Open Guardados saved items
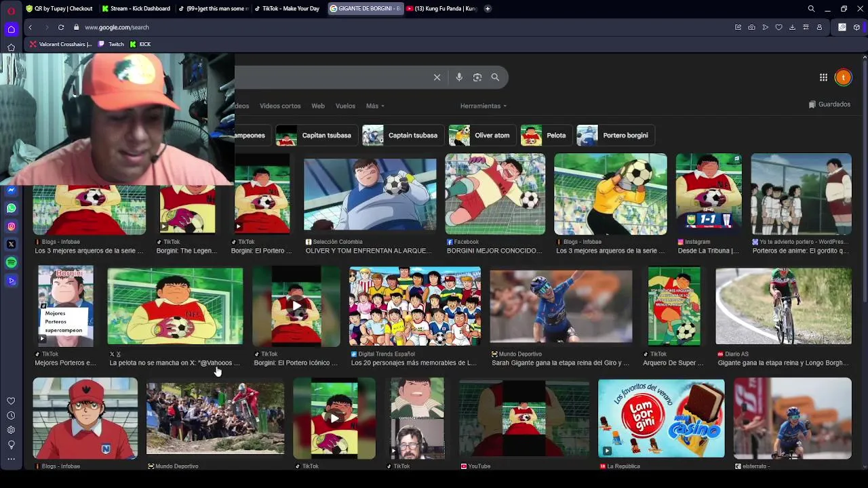 (x=829, y=104)
